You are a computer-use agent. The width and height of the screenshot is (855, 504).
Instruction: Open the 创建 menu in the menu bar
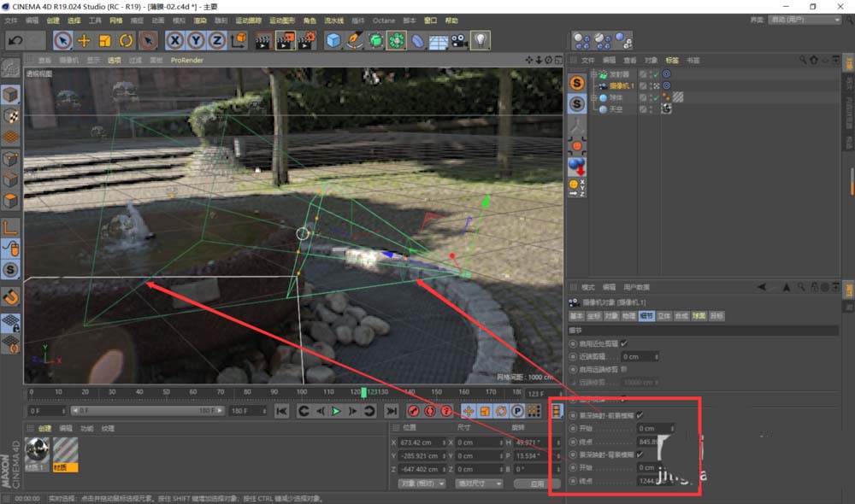(53, 21)
